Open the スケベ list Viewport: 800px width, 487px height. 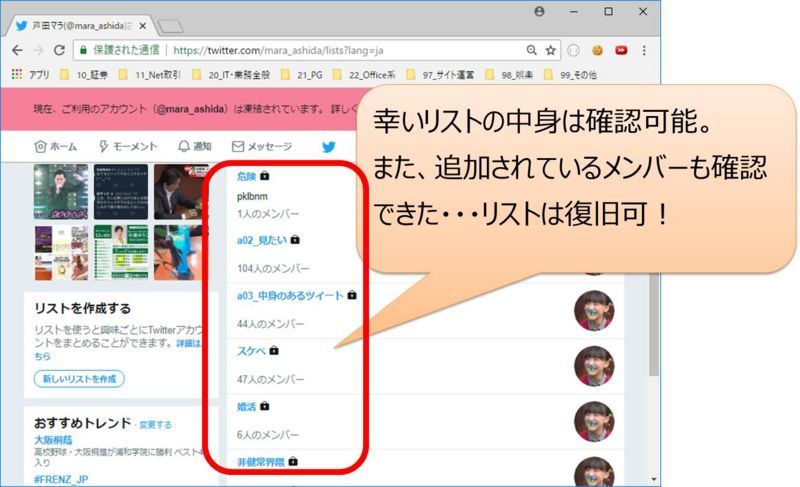click(x=251, y=351)
